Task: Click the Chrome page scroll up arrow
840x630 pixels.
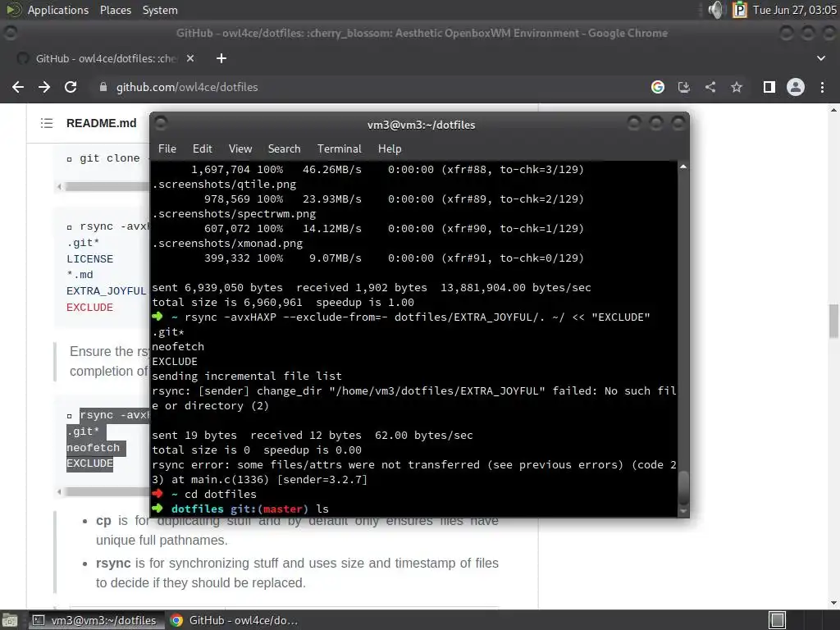Action: click(833, 110)
